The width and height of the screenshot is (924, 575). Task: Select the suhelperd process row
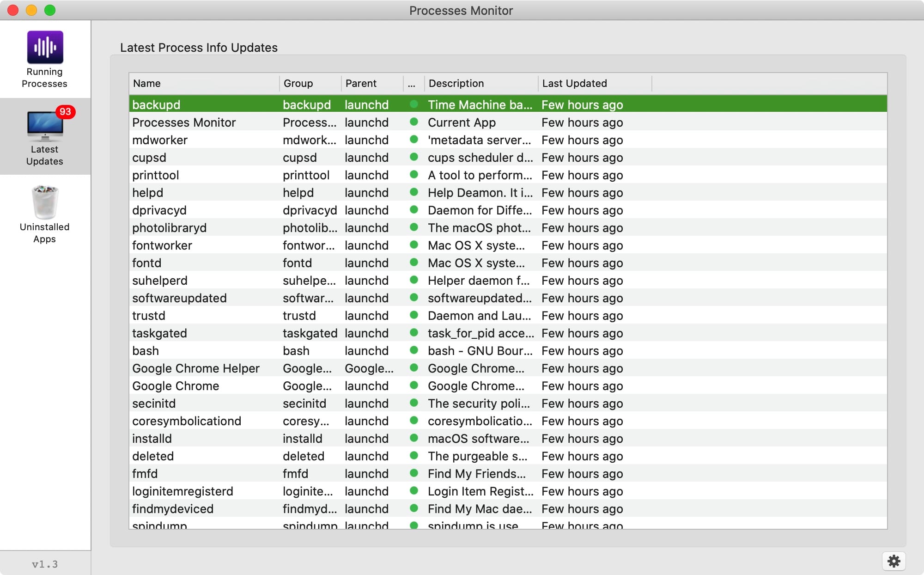[508, 281]
